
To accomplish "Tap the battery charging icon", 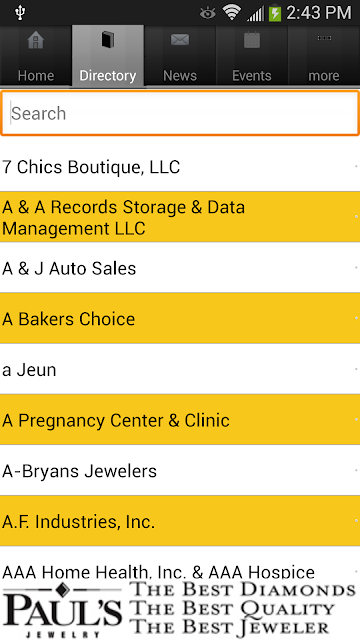I will click(275, 13).
